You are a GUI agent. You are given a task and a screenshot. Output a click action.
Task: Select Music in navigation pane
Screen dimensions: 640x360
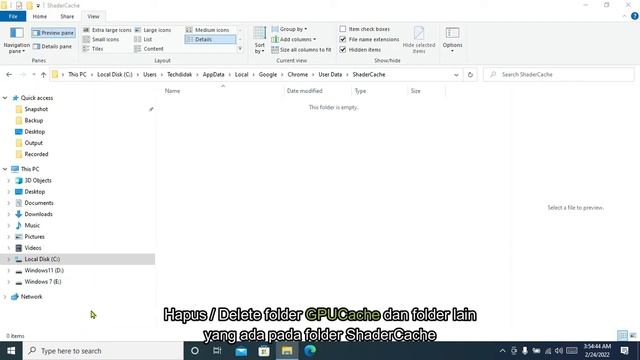pyautogui.click(x=32, y=225)
